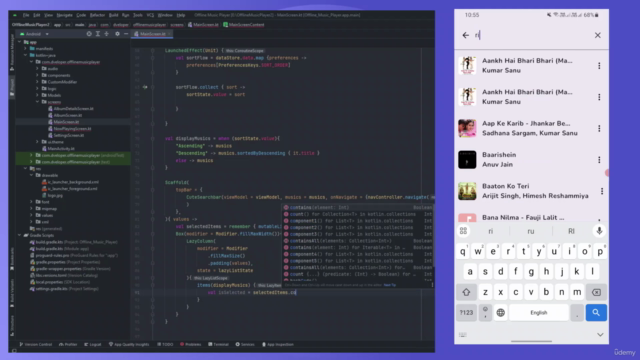Image resolution: width=640 pixels, height=360 pixels.
Task: Tap the ?123 symbols key
Action: [467, 313]
